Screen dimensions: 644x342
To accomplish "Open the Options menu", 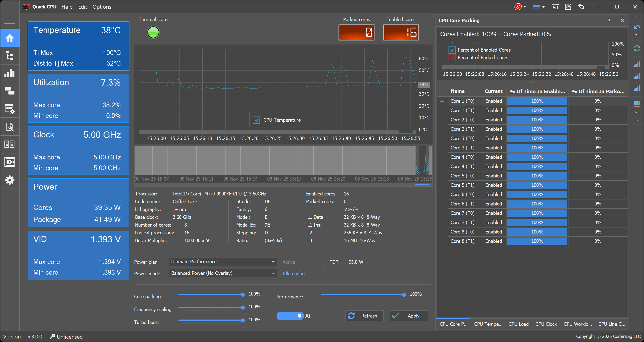I will coord(102,7).
